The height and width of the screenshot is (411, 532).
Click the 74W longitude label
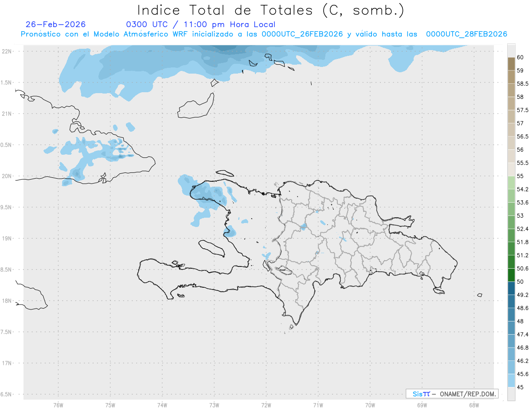(x=162, y=405)
